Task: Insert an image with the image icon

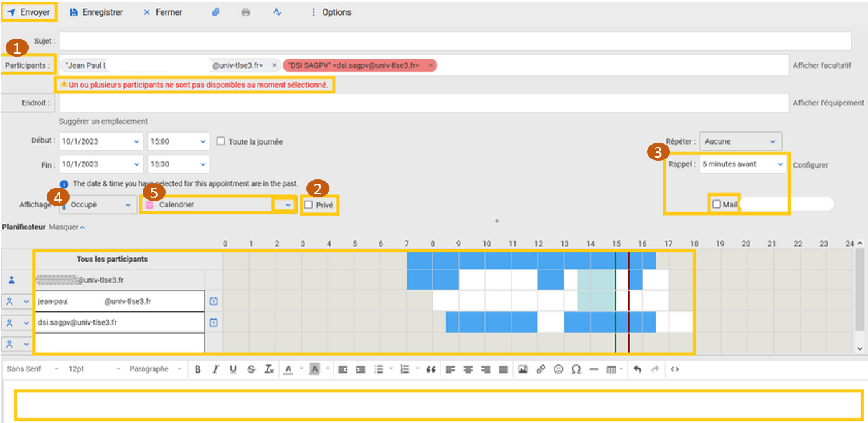Action: pyautogui.click(x=523, y=369)
